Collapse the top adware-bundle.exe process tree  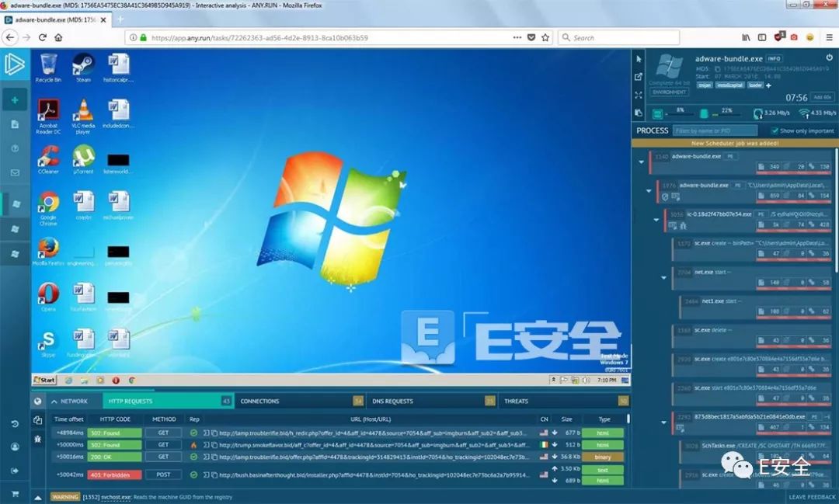pyautogui.click(x=641, y=162)
